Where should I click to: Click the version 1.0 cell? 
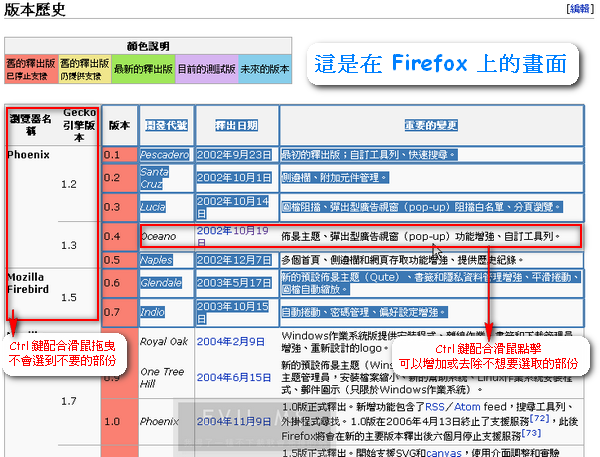pos(119,421)
